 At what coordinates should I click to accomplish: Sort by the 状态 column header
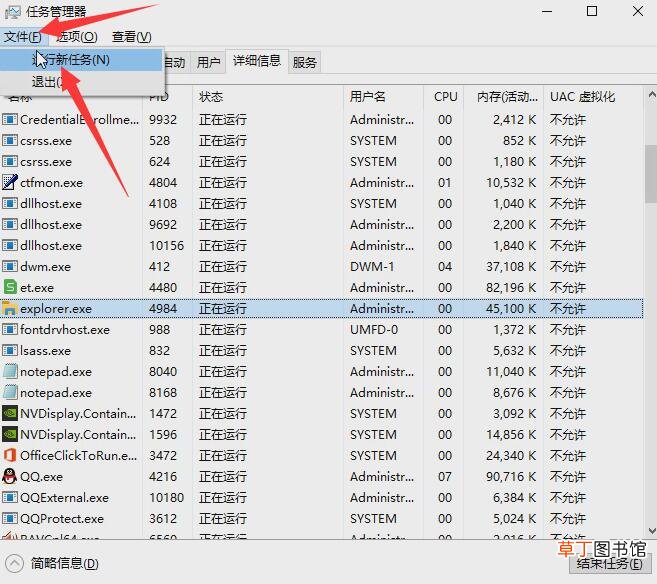(267, 97)
